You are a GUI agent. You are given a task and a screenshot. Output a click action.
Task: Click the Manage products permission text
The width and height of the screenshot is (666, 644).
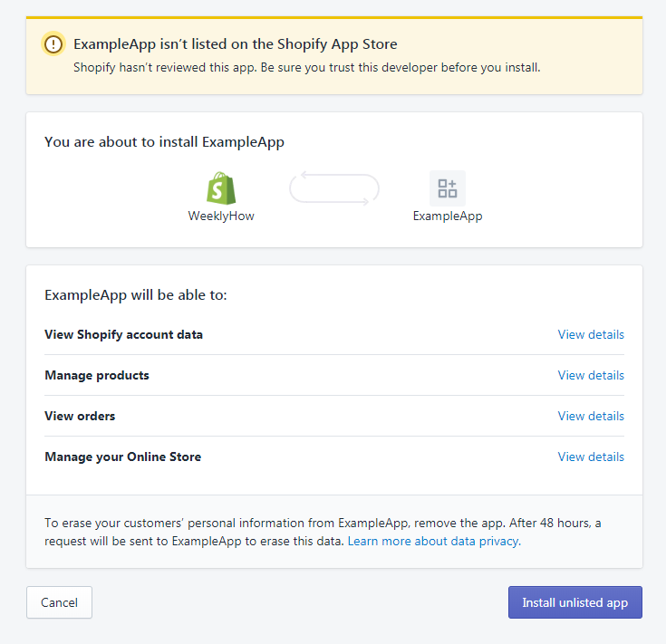click(97, 375)
